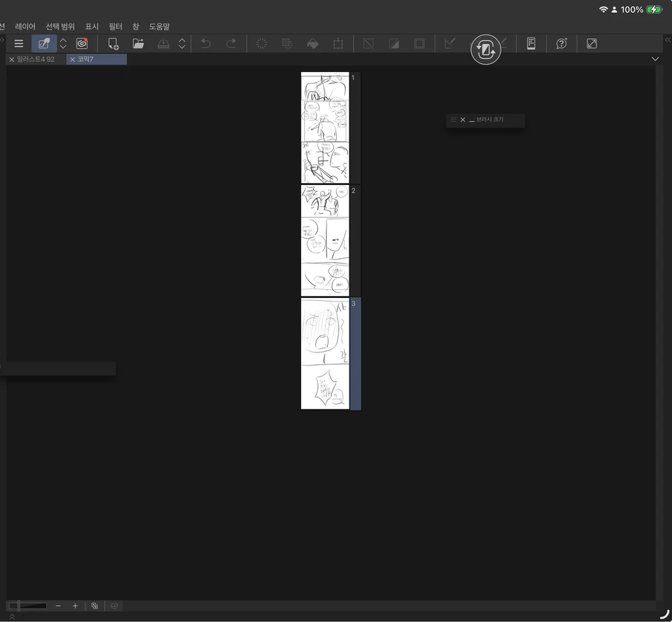
Task: Tap the curved edge control bottom-right
Action: pos(665,615)
